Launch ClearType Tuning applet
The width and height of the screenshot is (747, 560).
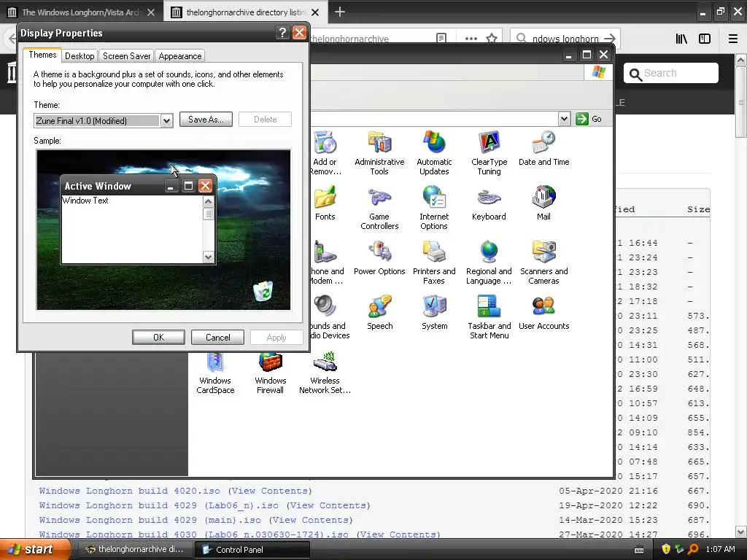[x=489, y=152]
